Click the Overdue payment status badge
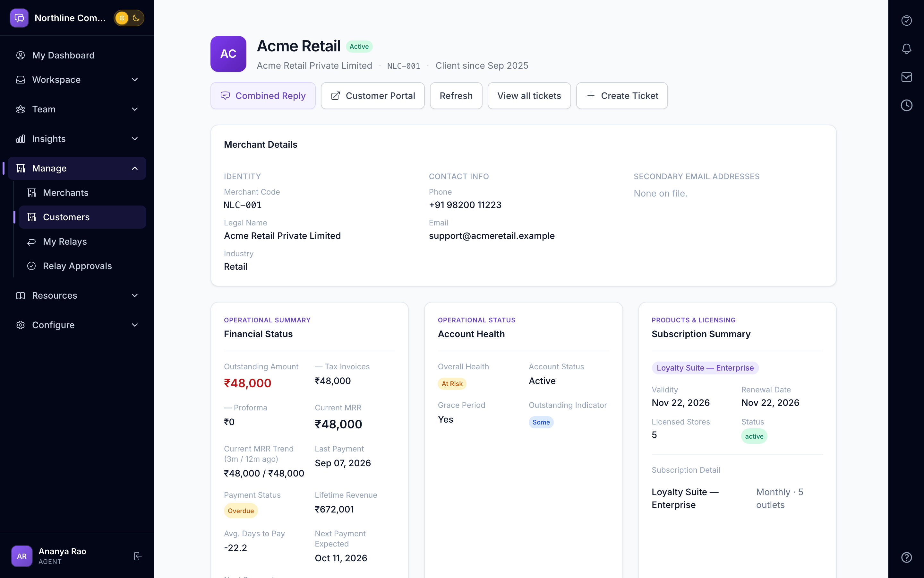 click(241, 511)
